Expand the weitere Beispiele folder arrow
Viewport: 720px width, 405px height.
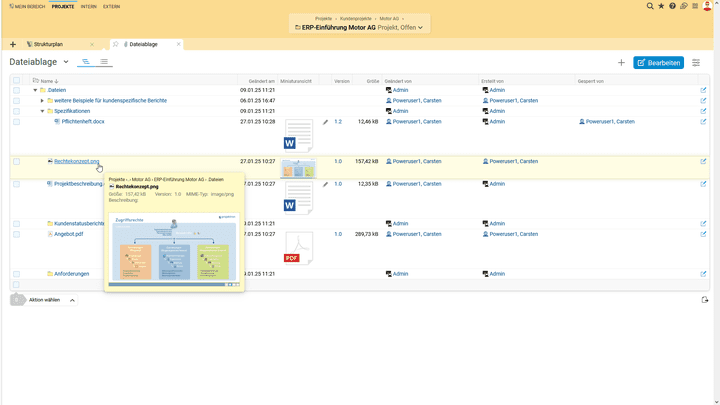(x=42, y=101)
